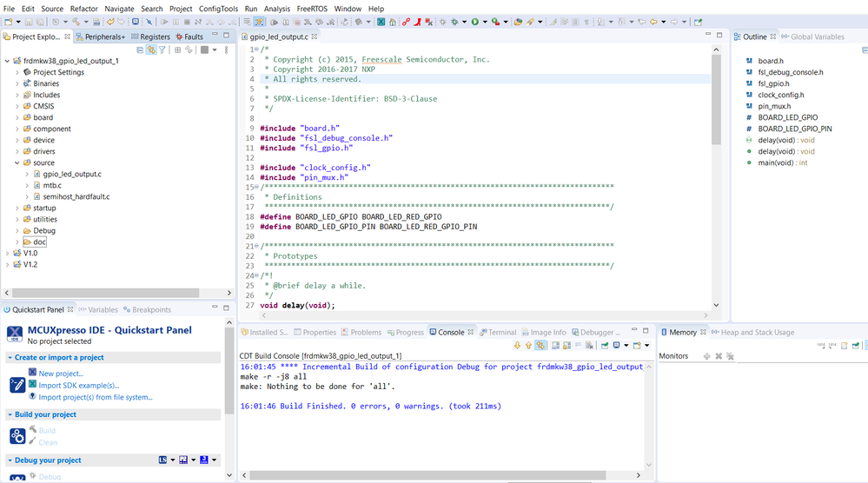Select gpio_led_output.c in the source folder
Viewport: 868px width, 483px height.
[72, 174]
